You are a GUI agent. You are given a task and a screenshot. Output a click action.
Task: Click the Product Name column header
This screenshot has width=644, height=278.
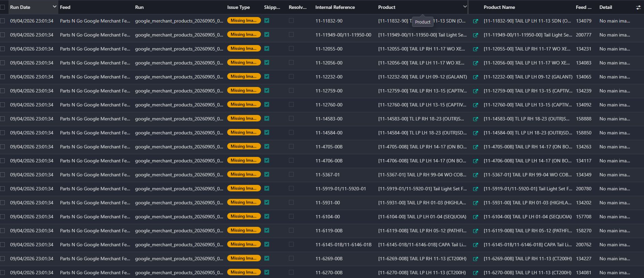coord(499,7)
